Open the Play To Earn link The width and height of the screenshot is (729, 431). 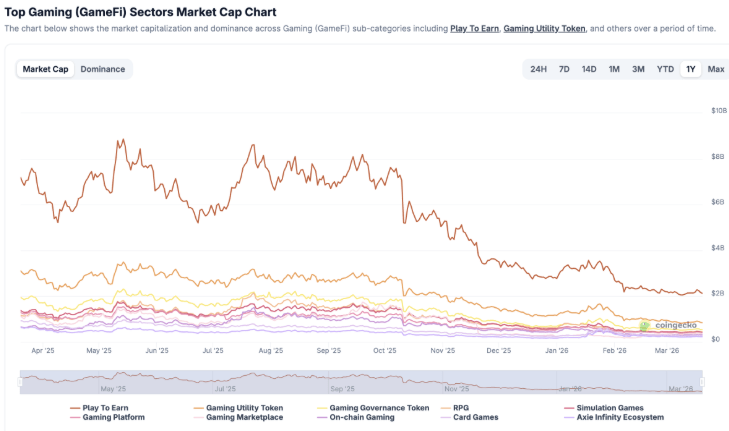(474, 29)
